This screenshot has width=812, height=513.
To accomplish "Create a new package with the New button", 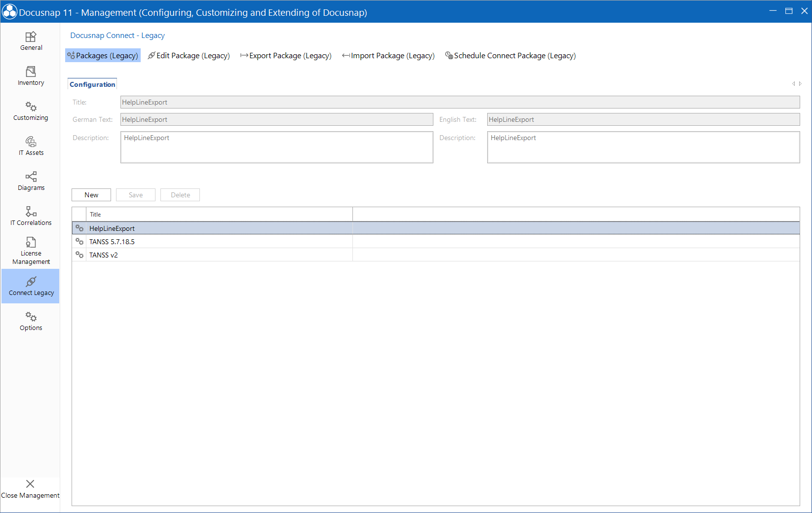I will point(91,194).
